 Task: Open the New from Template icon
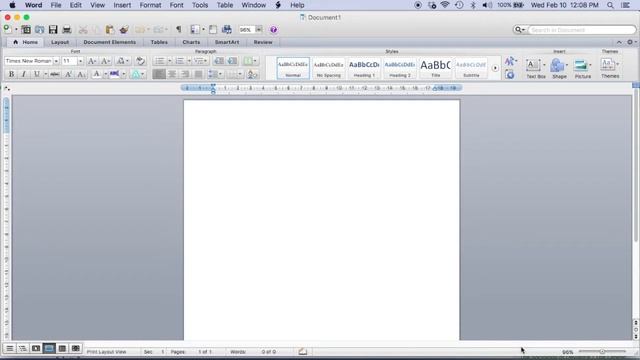[26, 29]
